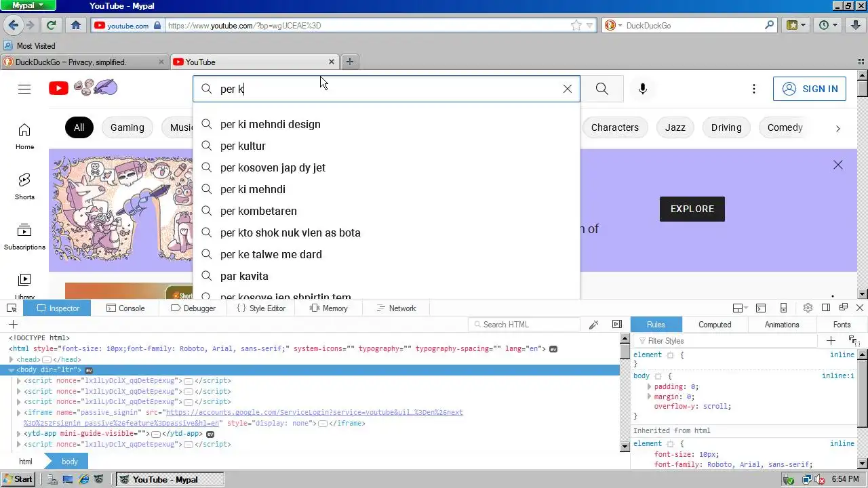Click the SIGN IN button
Viewport: 868px width, 488px height.
[810, 89]
